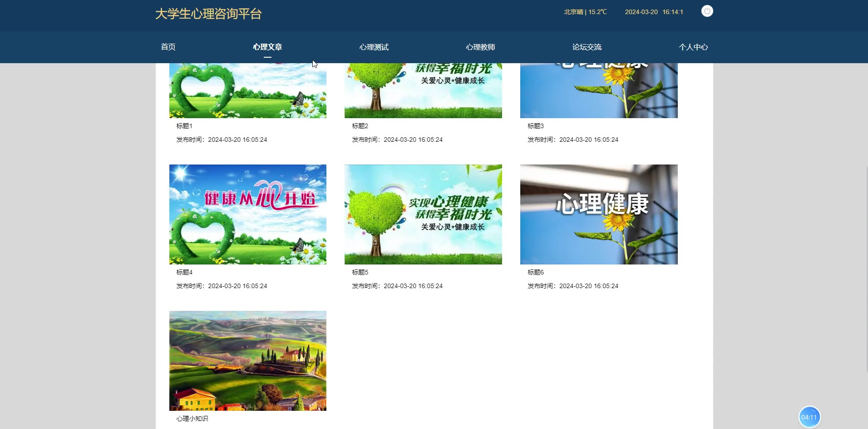Click the 标题3 article title
The height and width of the screenshot is (429, 868).
click(x=536, y=126)
